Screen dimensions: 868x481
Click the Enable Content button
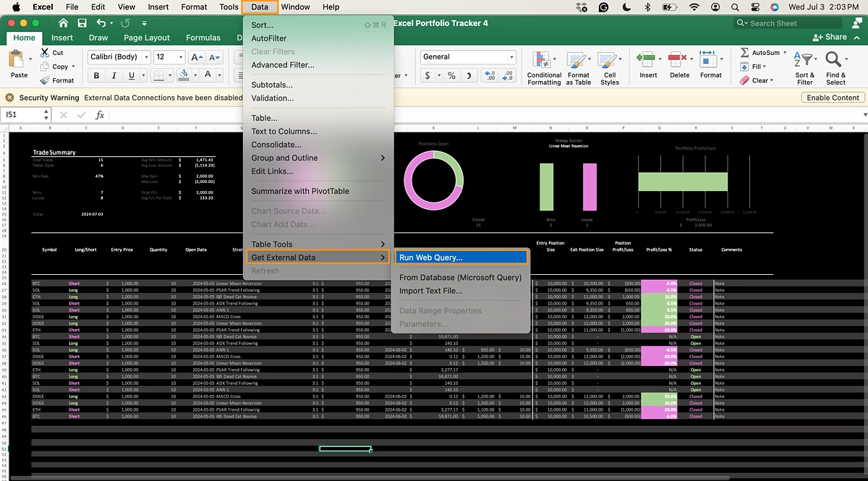833,98
